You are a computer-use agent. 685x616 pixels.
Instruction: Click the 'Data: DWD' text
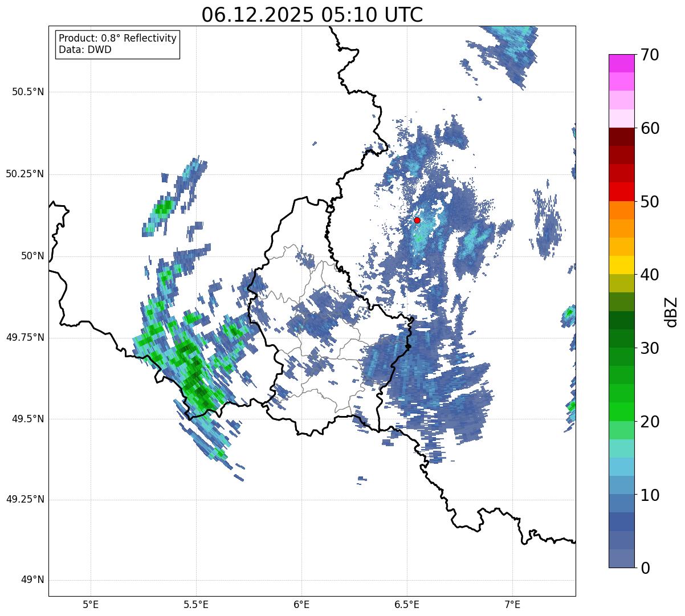[85, 50]
